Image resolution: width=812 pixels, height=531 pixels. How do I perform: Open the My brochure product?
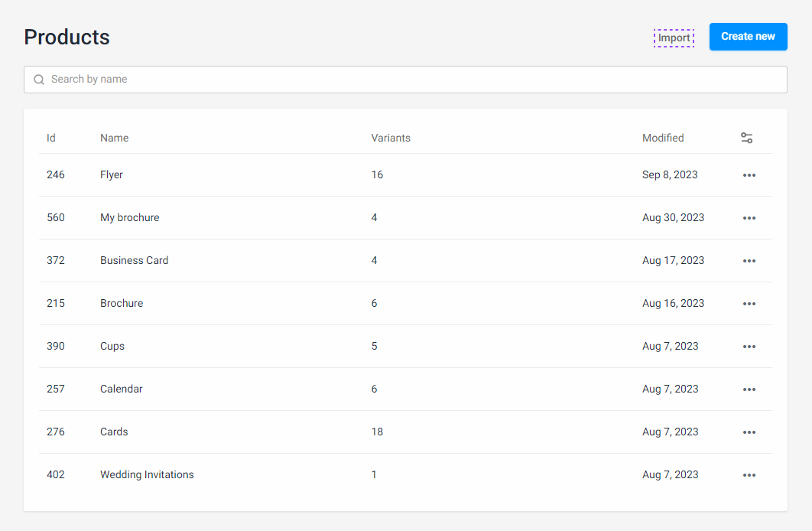coord(129,217)
